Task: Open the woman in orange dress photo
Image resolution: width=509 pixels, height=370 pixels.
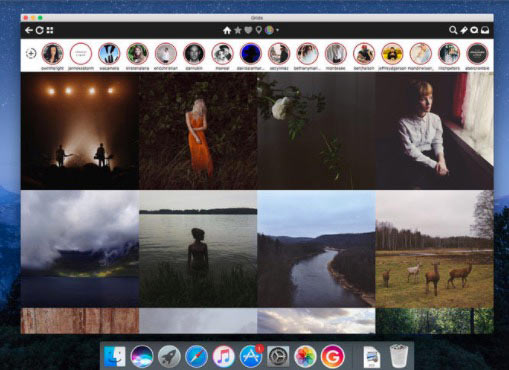Action: pyautogui.click(x=198, y=131)
